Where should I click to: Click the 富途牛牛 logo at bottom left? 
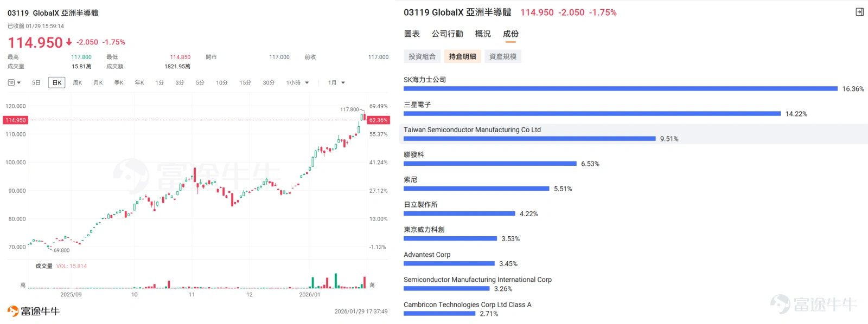tap(34, 311)
